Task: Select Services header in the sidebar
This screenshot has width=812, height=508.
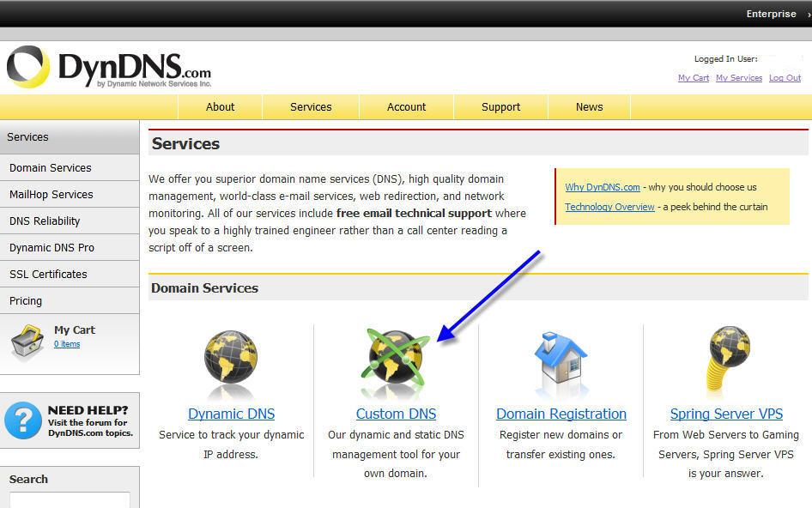Action: point(70,137)
